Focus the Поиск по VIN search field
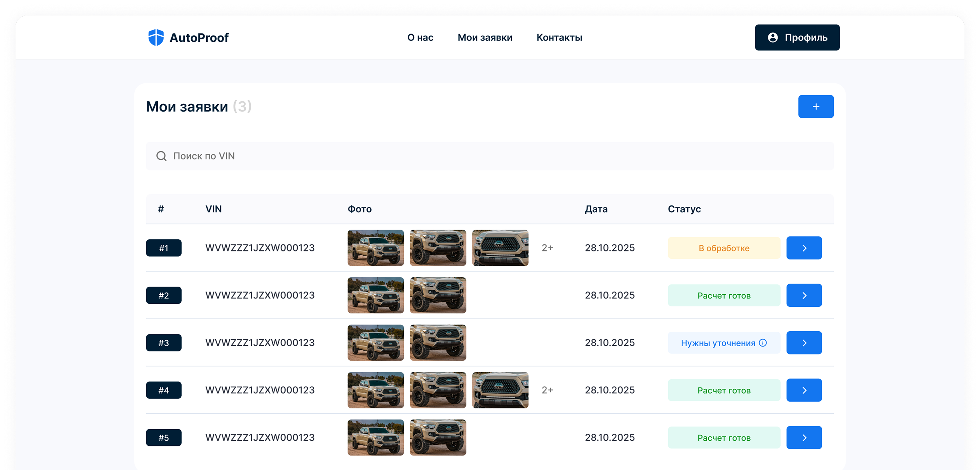Viewport: 980px width, 470px height. tap(490, 156)
